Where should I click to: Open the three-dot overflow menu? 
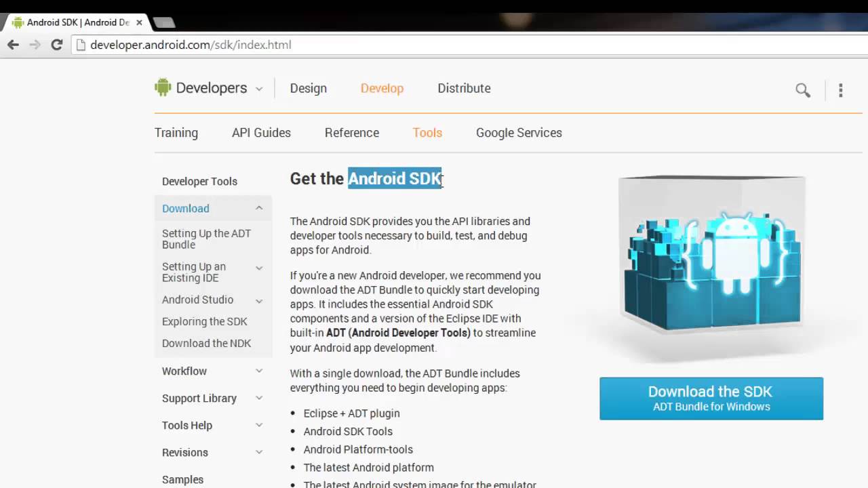840,90
